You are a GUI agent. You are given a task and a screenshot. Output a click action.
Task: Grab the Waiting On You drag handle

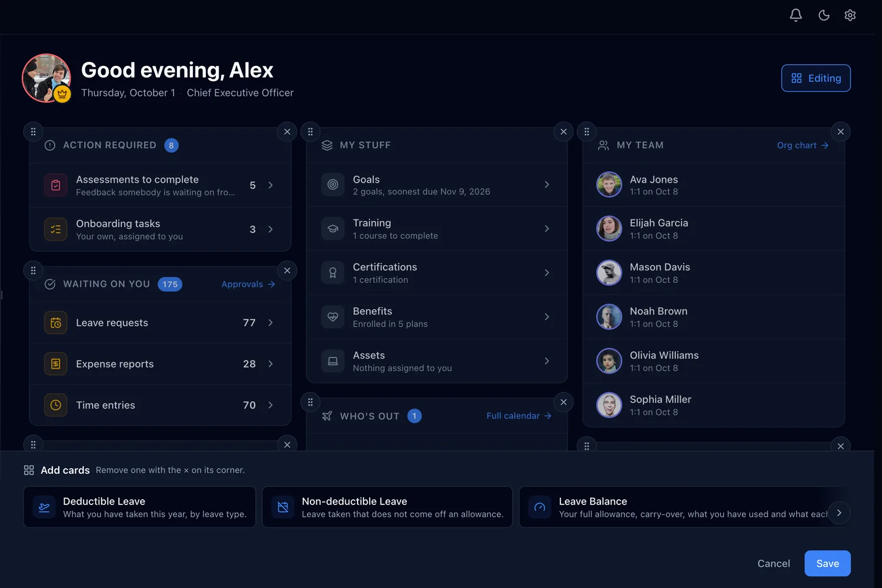pyautogui.click(x=34, y=270)
